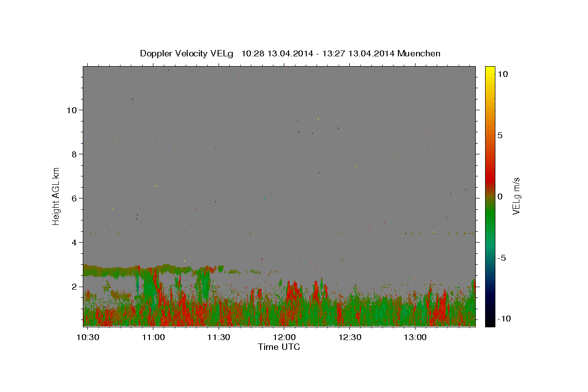Image resolution: width=588 pixels, height=392 pixels.
Task: Click the '11:30' time tick label
Action: [x=219, y=338]
